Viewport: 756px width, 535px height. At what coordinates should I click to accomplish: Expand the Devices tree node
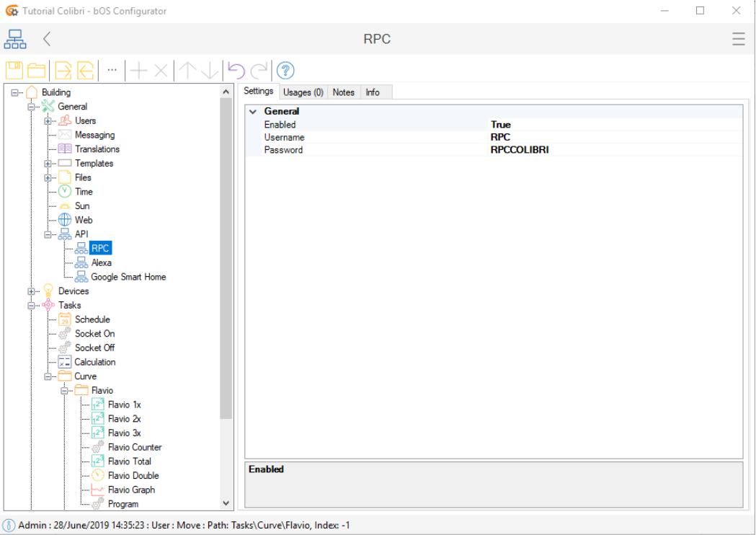[x=31, y=291]
